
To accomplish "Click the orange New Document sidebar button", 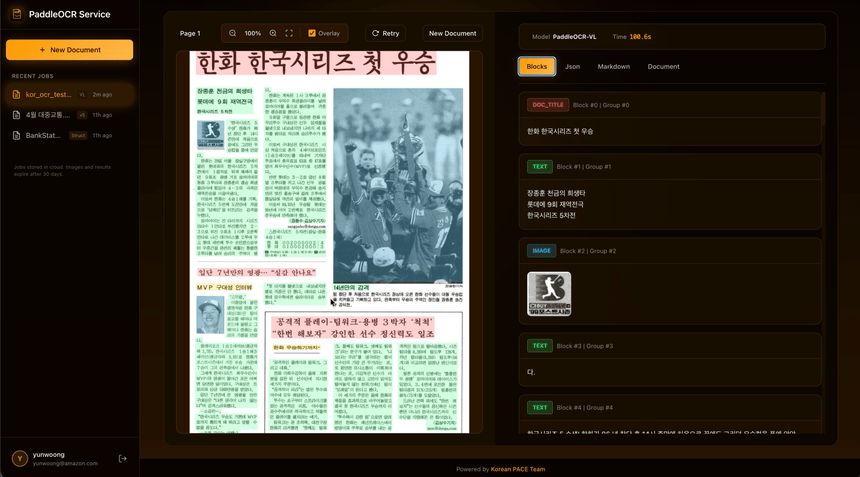I will click(x=70, y=50).
